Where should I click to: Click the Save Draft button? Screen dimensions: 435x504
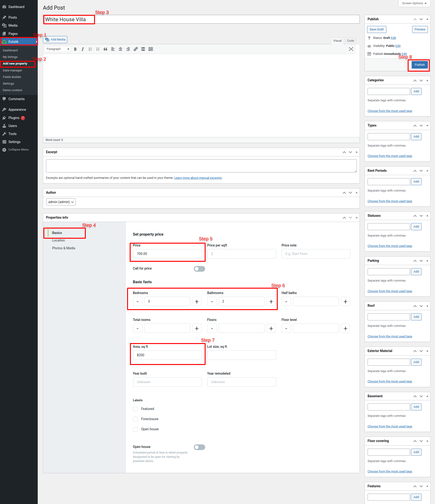click(x=376, y=29)
